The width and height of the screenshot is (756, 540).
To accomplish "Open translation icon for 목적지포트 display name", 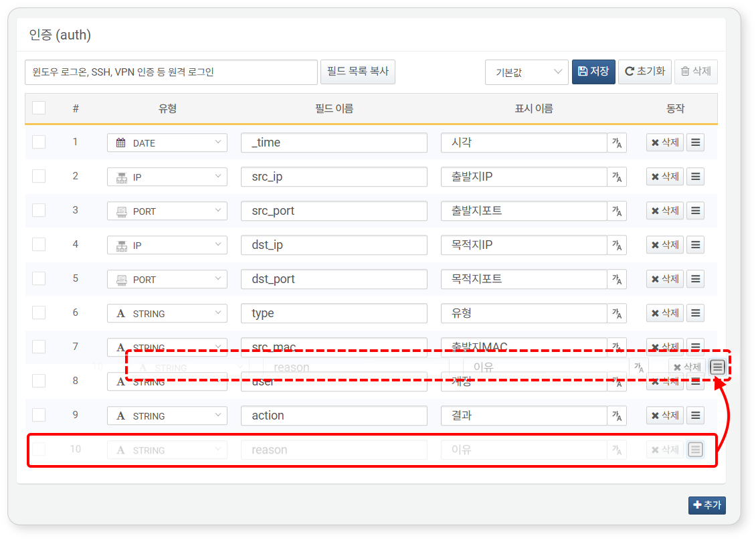I will (x=617, y=279).
